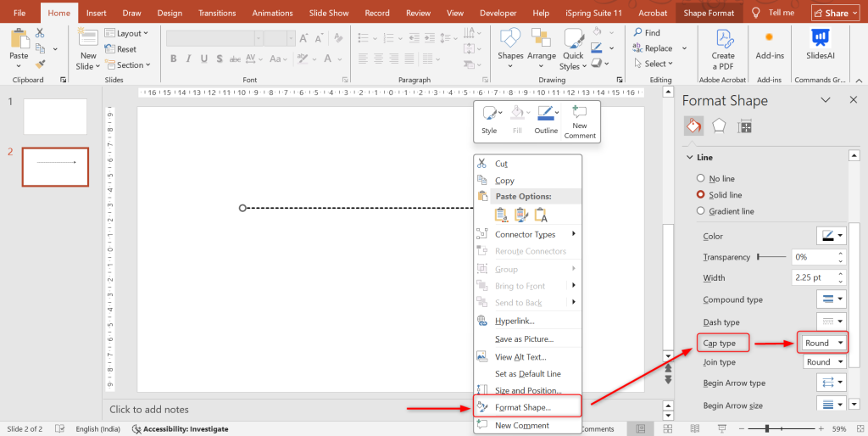Click the Format Painter brush icon
This screenshot has height=436, width=868.
40,64
